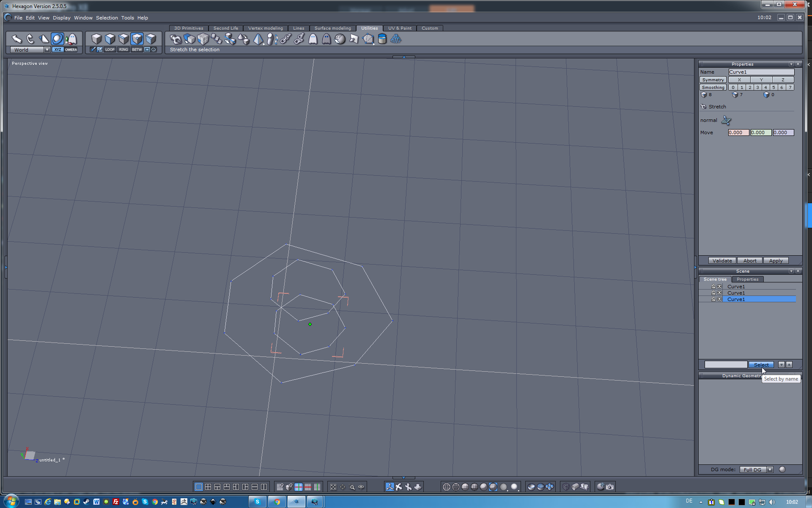This screenshot has width=812, height=508.
Task: Enable LOOP selection mode
Action: click(110, 50)
